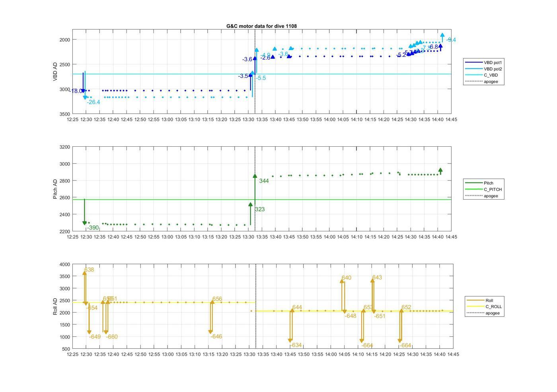Click the "1500" tick on the Roll axis

point(64,325)
